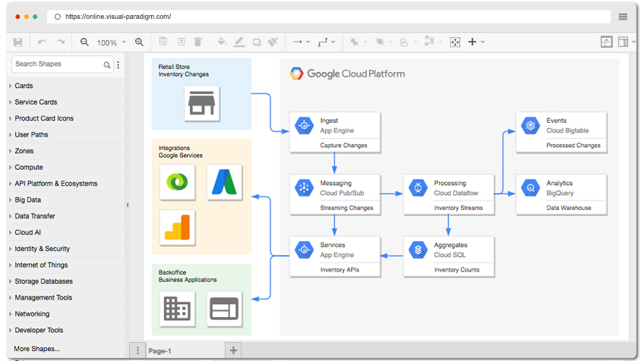
Task: Open the shape palette options kebab menu
Action: click(x=118, y=64)
